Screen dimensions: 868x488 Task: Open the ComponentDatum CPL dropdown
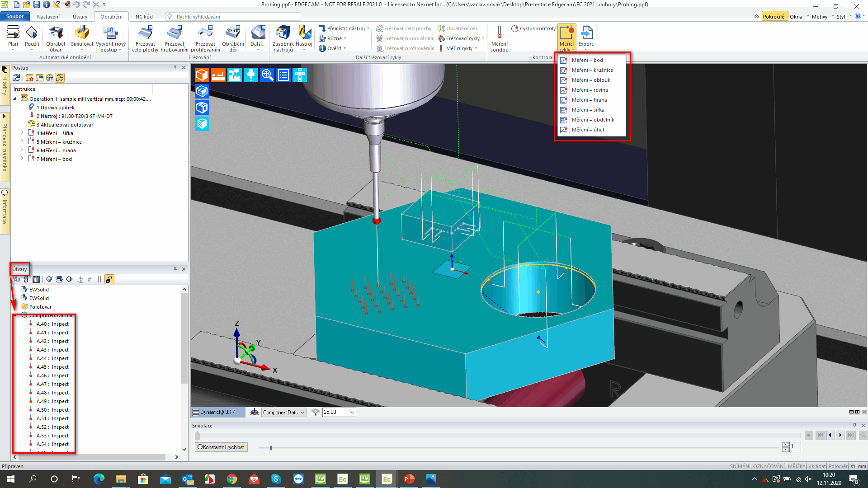tap(302, 412)
